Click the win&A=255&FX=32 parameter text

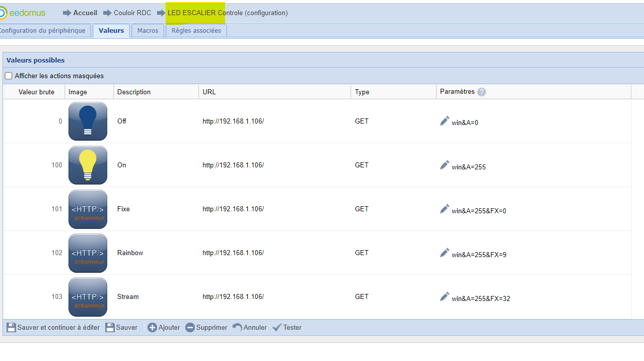481,298
